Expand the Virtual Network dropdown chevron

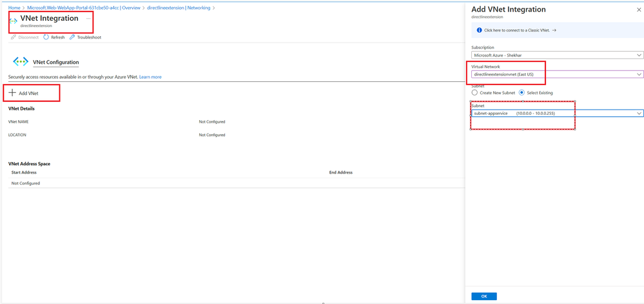(x=639, y=74)
